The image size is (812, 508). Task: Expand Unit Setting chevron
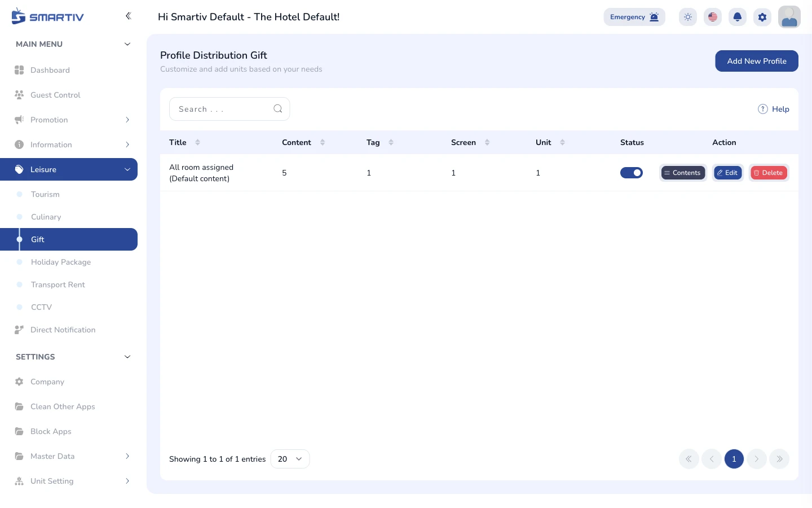click(127, 481)
